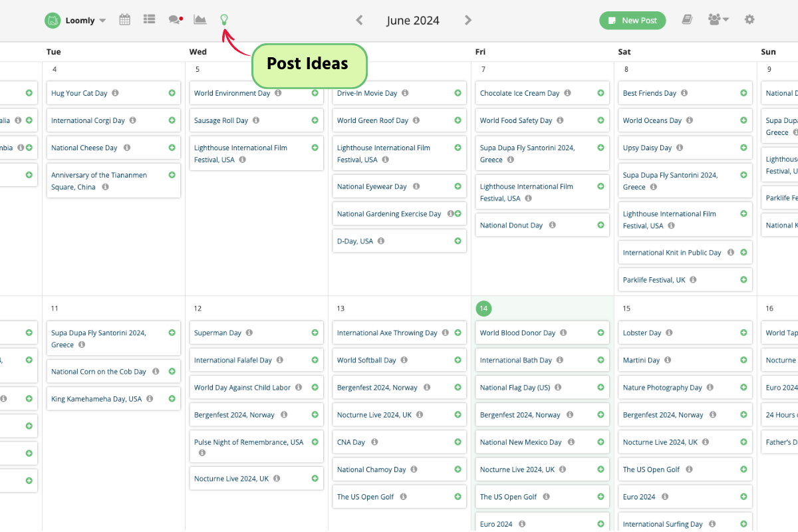Screen dimensions: 798x532
Task: Open the settings gear
Action: tap(749, 20)
